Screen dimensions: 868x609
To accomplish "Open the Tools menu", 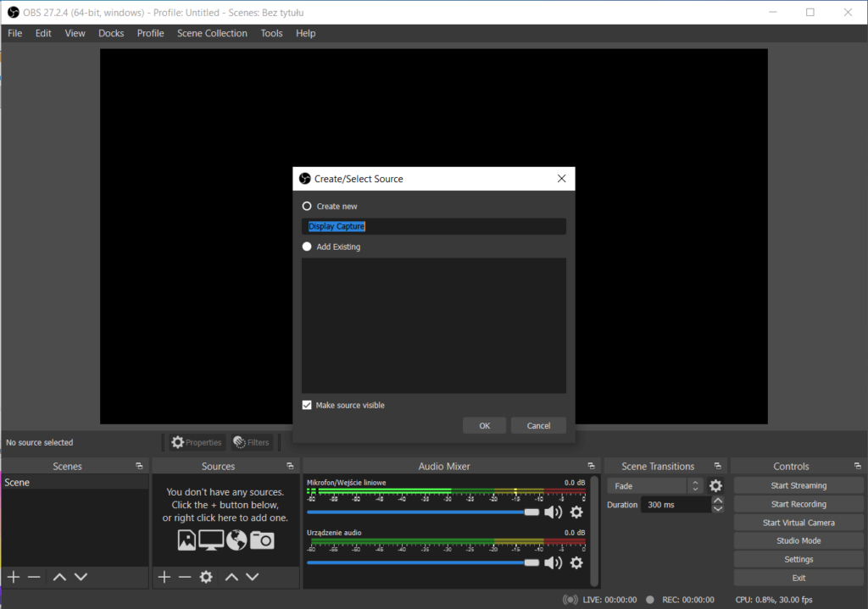I will pos(271,33).
